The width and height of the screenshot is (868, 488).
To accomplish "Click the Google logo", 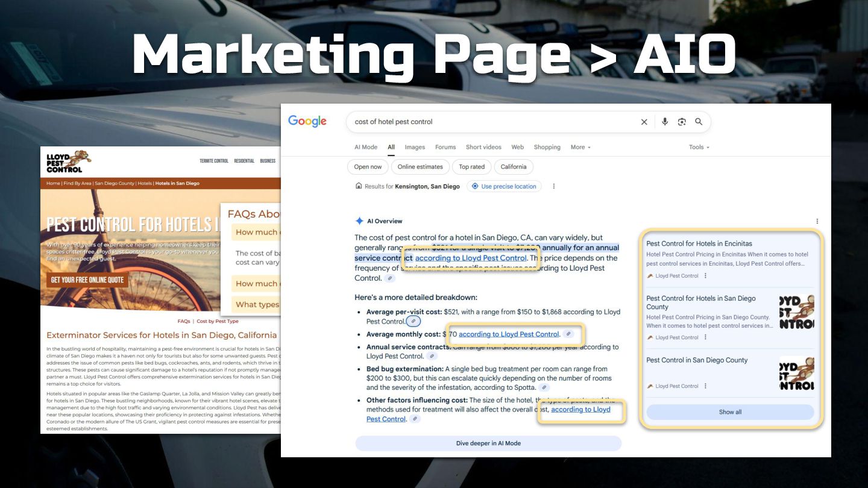I will [307, 121].
